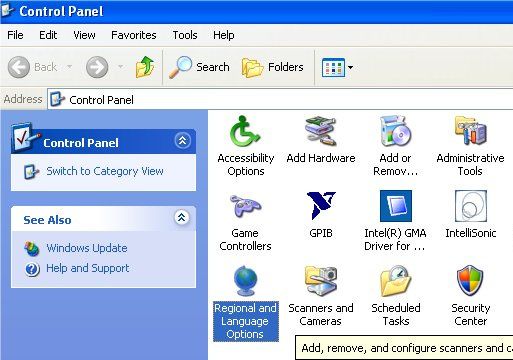
Task: Click the Search toolbar button
Action: 199,67
